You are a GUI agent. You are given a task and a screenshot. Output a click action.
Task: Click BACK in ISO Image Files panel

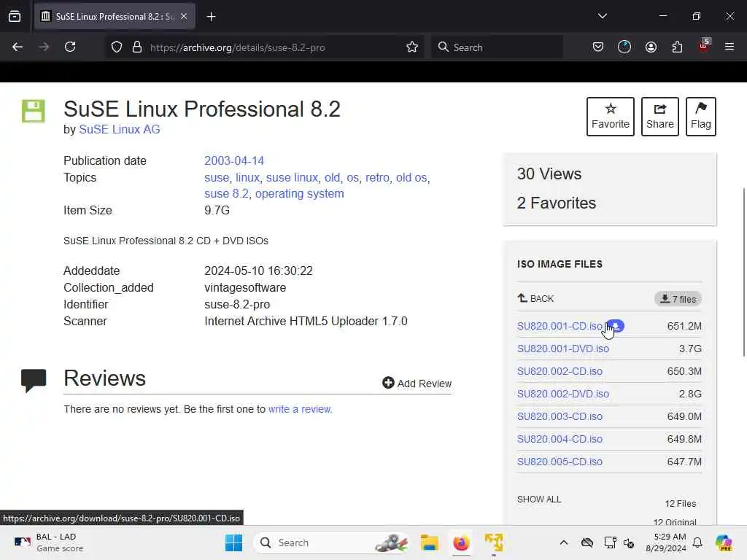click(x=535, y=298)
